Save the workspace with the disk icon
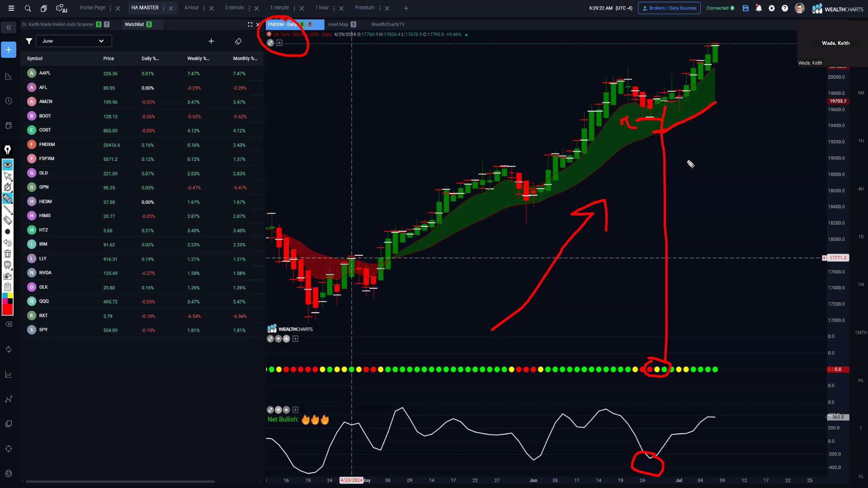The image size is (868, 488). coord(745,8)
